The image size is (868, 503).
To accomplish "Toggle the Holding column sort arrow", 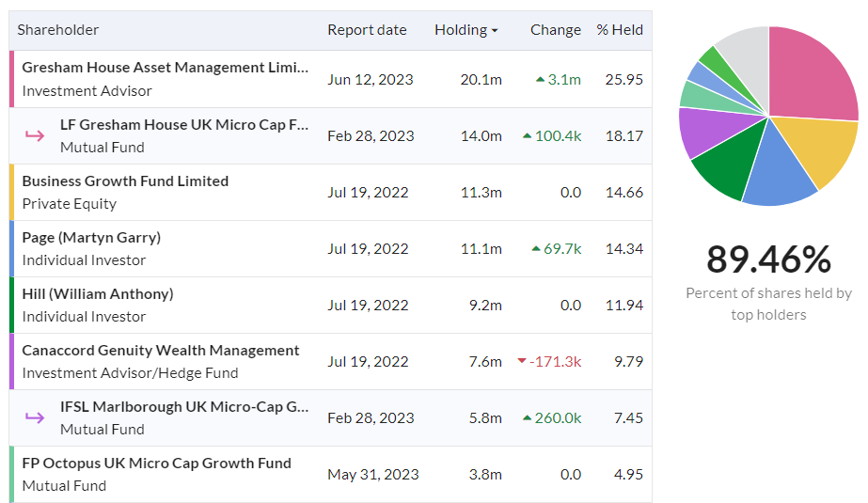I will click(x=495, y=31).
